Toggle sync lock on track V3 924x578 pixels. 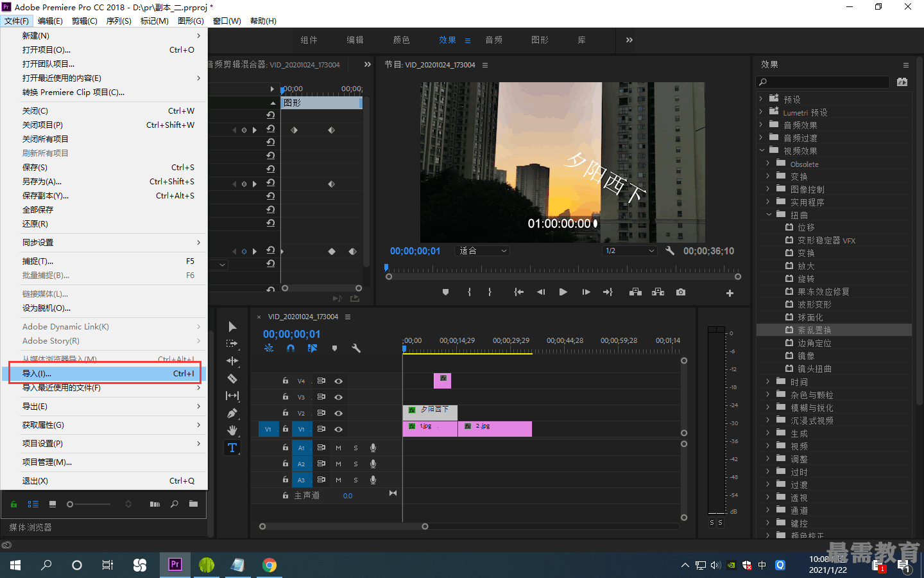tap(321, 397)
